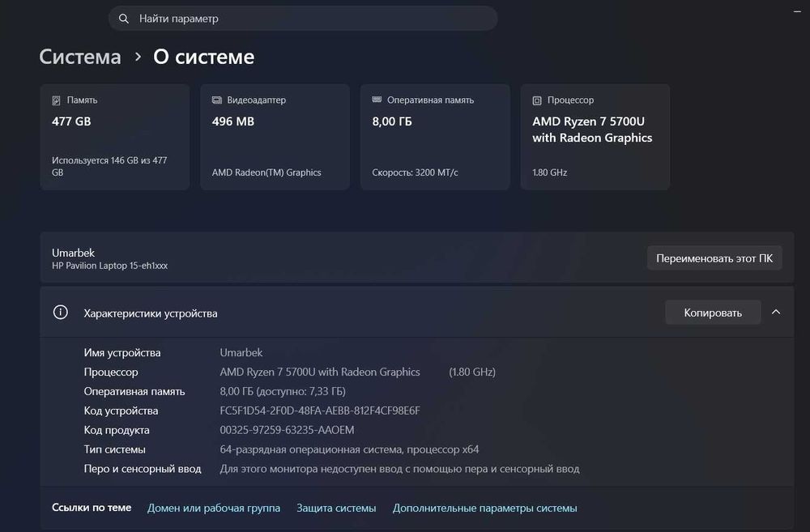Click Используется 146 GB из 477 GB text

[109, 166]
